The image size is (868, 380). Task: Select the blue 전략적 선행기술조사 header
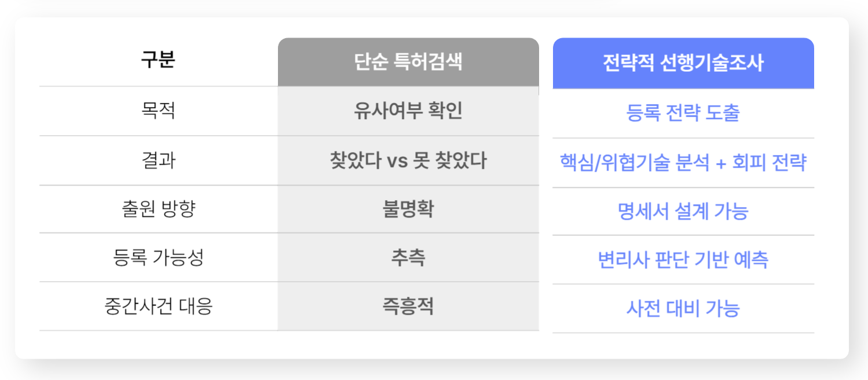[x=683, y=63]
